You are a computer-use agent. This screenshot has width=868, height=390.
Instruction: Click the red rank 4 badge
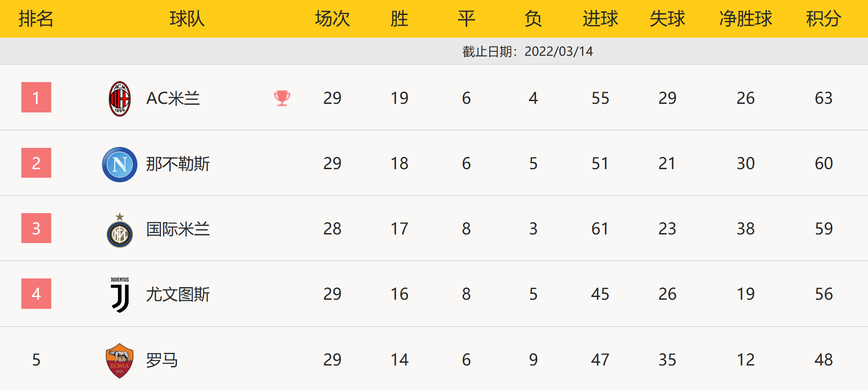point(36,294)
